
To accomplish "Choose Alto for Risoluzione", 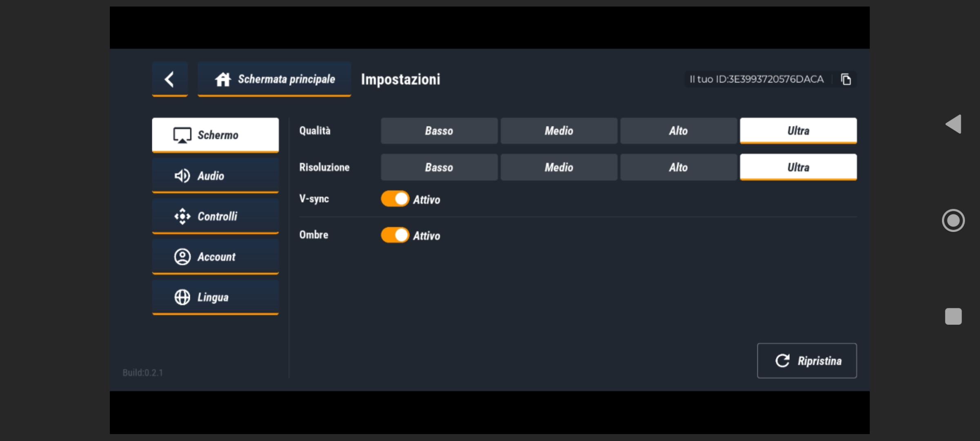I will 678,167.
